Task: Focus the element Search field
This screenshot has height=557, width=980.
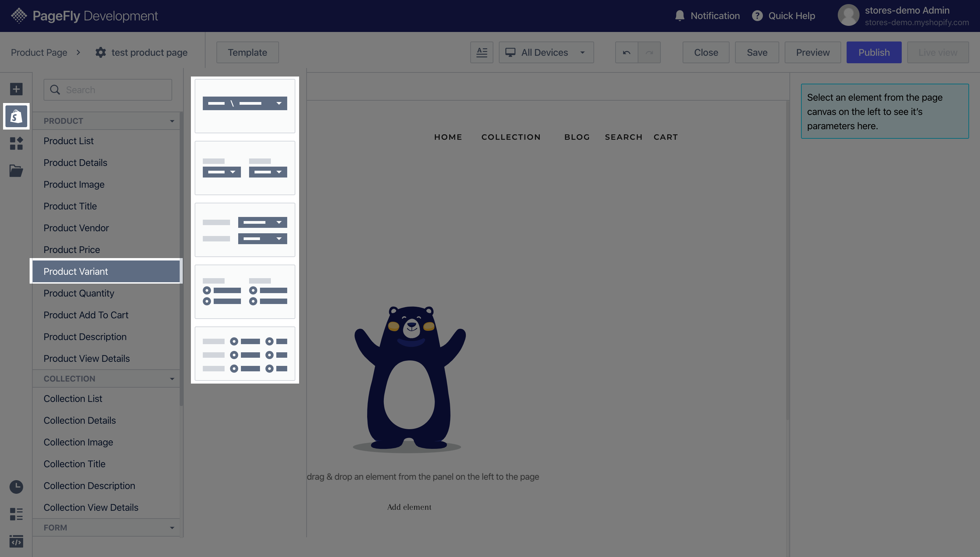Action: (x=108, y=90)
